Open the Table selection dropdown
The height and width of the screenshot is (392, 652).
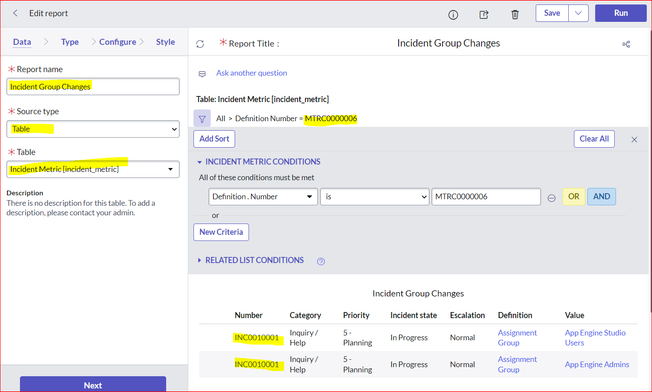[93, 169]
